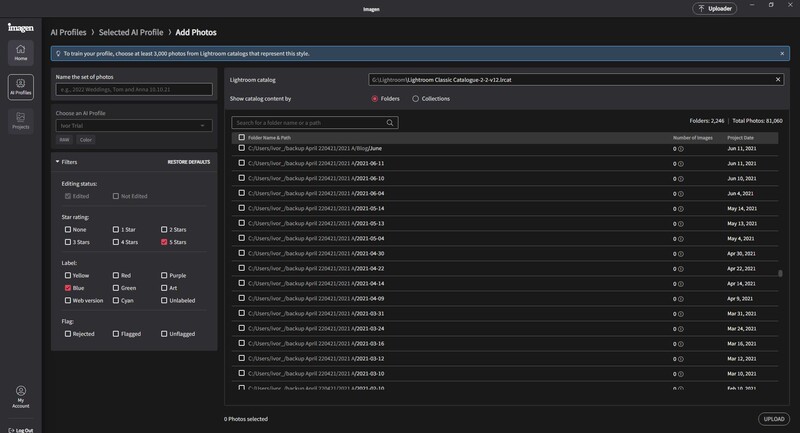The height and width of the screenshot is (433, 800).
Task: Click the folder search magnifier icon
Action: (390, 122)
